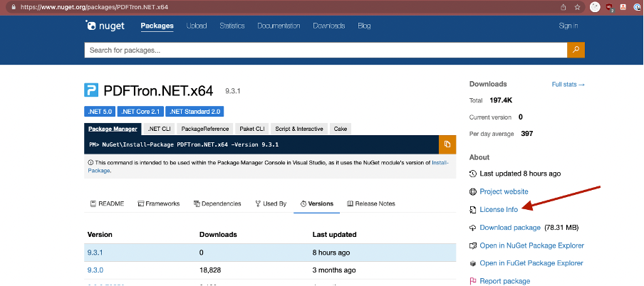The width and height of the screenshot is (644, 286).
Task: Bookmark page using the star icon
Action: tap(577, 7)
